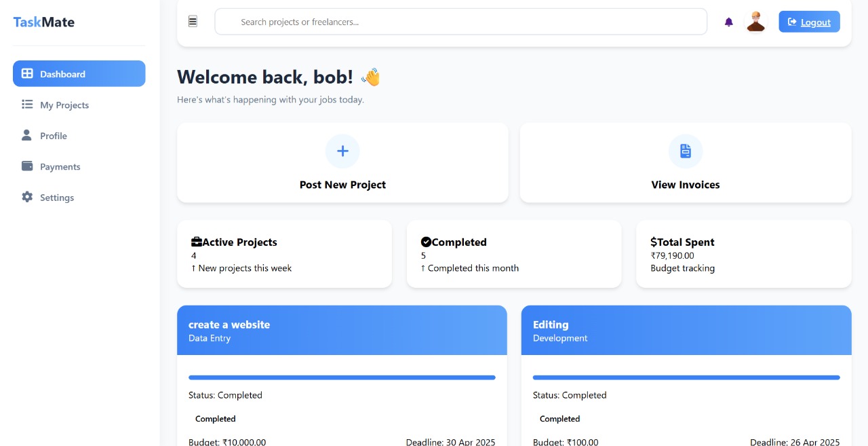Open your profile avatar picture
The image size is (868, 446).
pos(756,21)
